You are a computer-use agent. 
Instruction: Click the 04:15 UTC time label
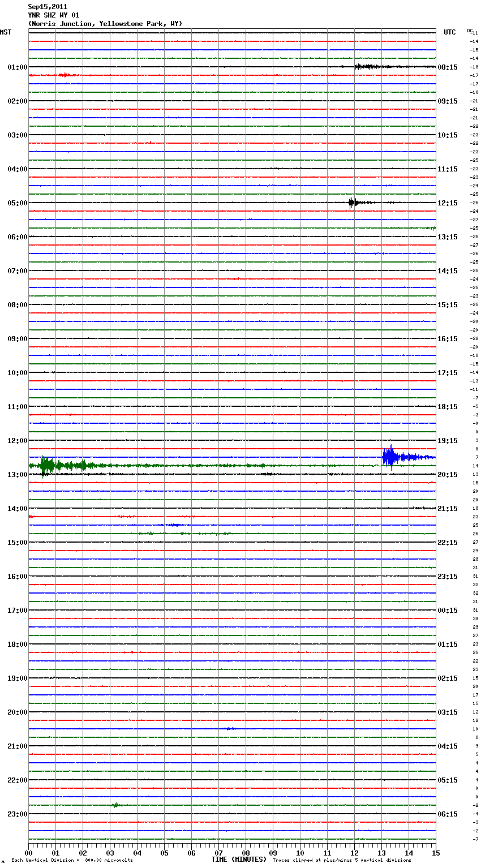point(448,746)
